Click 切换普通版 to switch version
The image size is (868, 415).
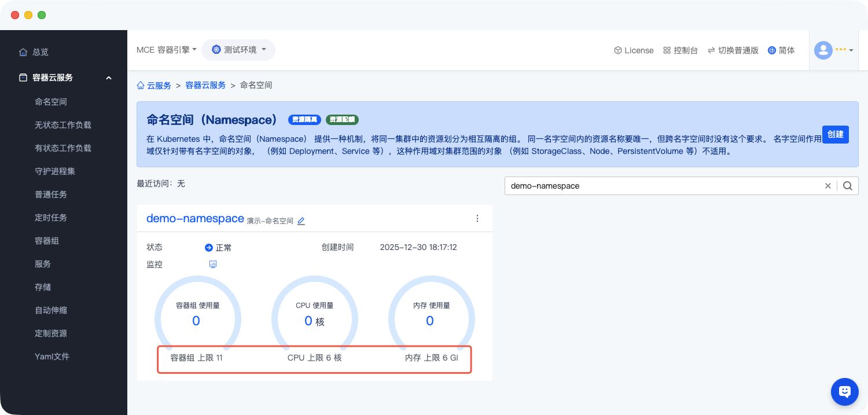(x=733, y=50)
